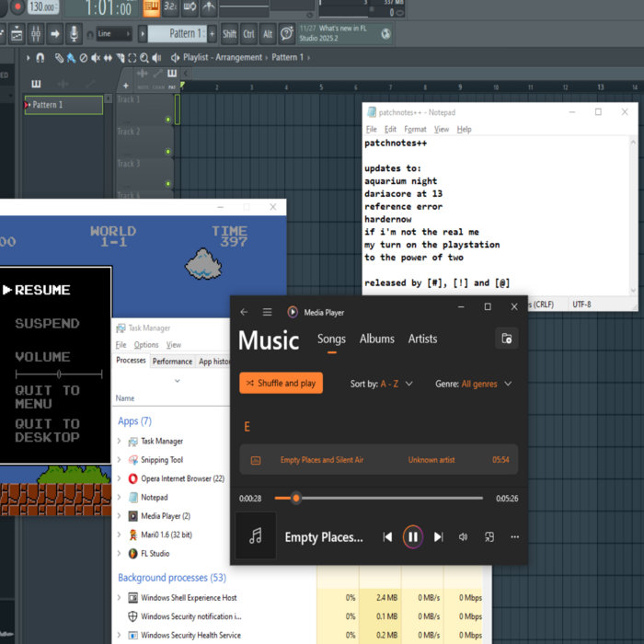Image resolution: width=644 pixels, height=644 pixels.
Task: Select the playlist Mute tool
Action: click(96, 58)
